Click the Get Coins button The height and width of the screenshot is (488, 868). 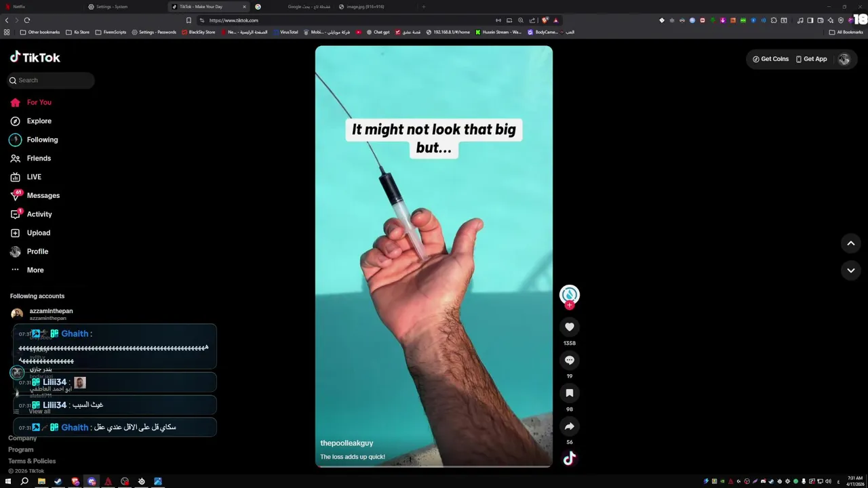coord(770,59)
